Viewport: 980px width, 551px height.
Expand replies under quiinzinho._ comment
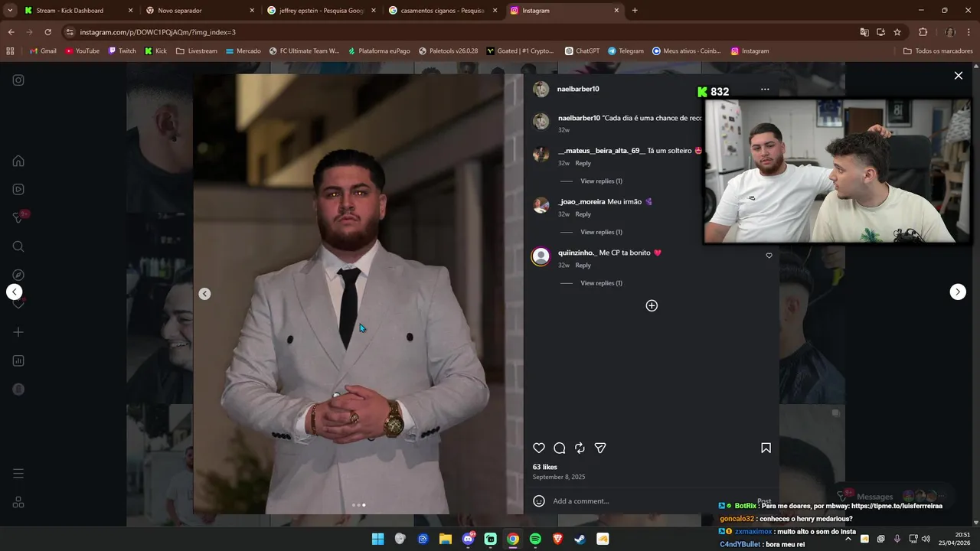click(601, 283)
